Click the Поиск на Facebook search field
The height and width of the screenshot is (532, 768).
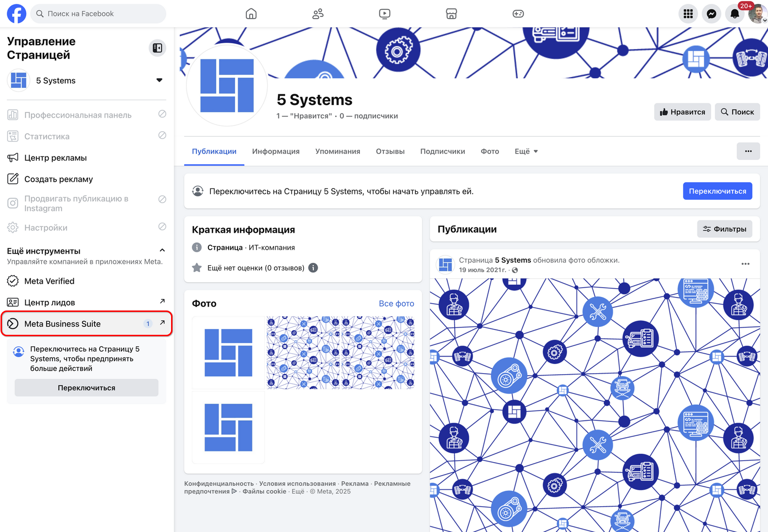[99, 14]
